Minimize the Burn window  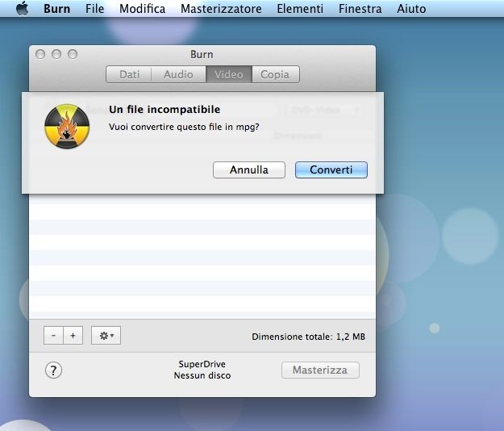click(x=56, y=54)
